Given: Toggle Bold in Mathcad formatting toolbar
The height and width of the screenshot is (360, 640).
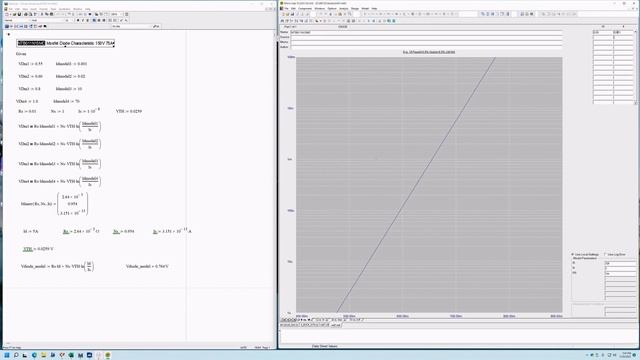Looking at the screenshot, I should (78, 20).
